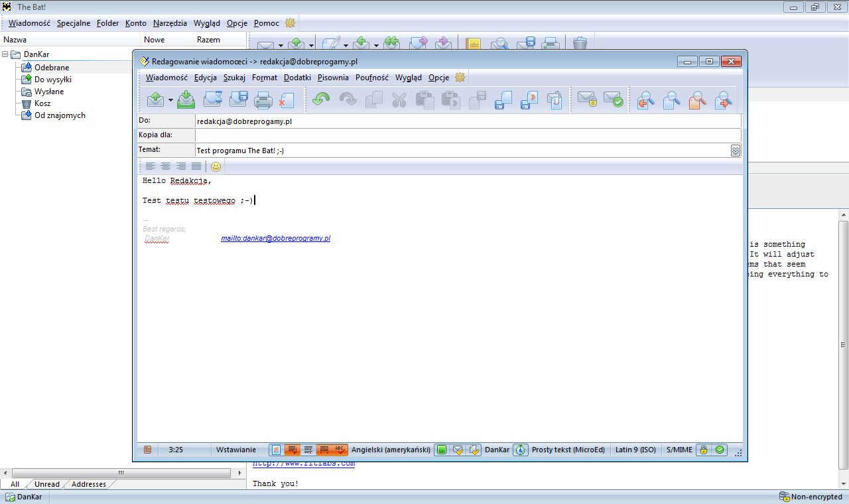Click the scissors Cut icon

399,100
